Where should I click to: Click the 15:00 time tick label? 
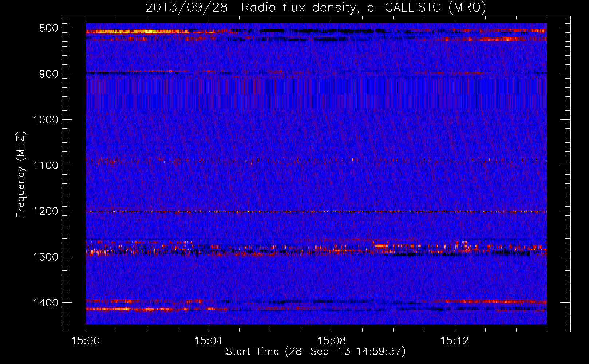coord(86,341)
